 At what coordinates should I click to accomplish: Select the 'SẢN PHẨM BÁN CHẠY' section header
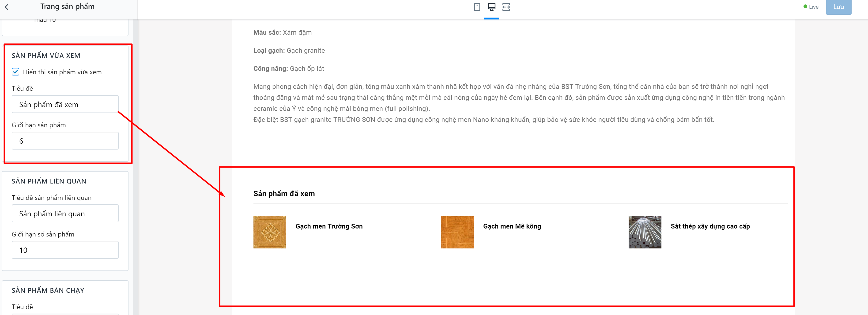[48, 290]
